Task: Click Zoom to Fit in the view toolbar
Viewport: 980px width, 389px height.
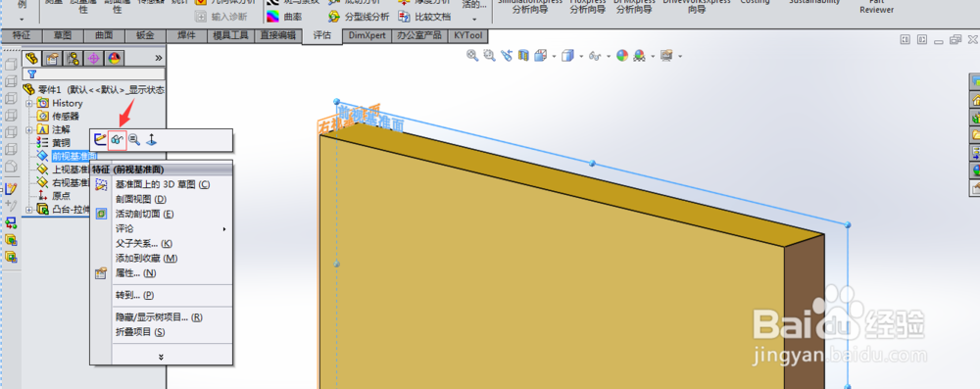Action: click(472, 56)
